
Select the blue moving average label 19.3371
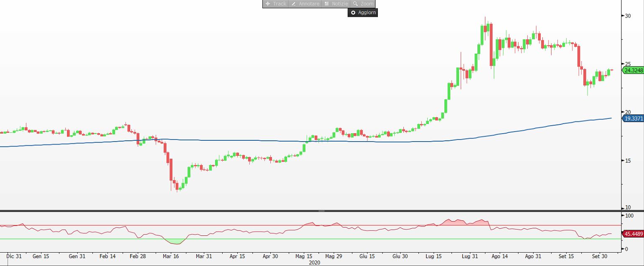(633, 119)
